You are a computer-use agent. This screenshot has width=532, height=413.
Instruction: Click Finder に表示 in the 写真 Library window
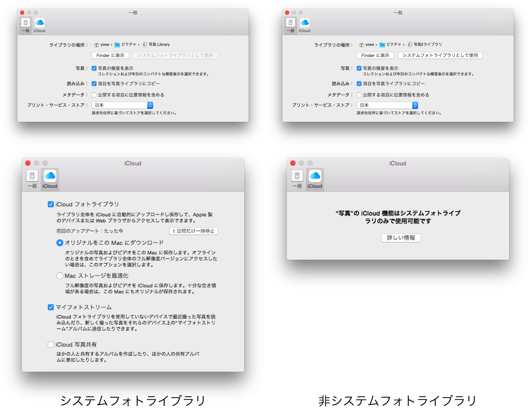pyautogui.click(x=110, y=55)
